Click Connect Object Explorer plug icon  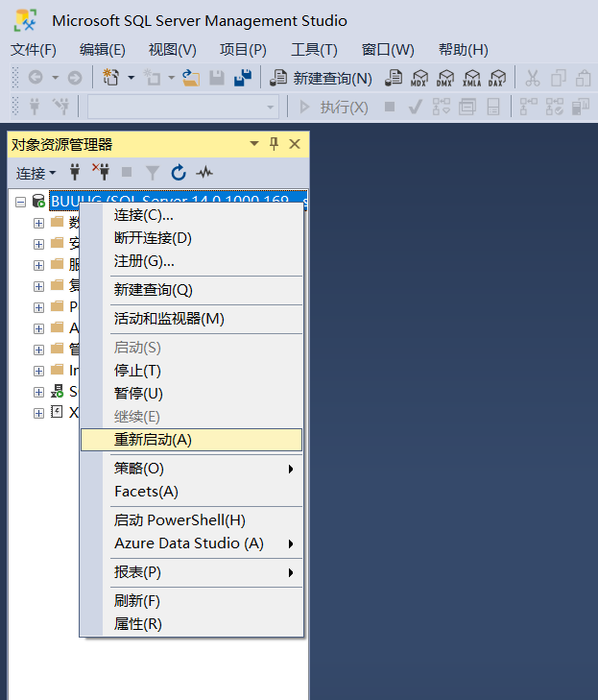[x=75, y=172]
